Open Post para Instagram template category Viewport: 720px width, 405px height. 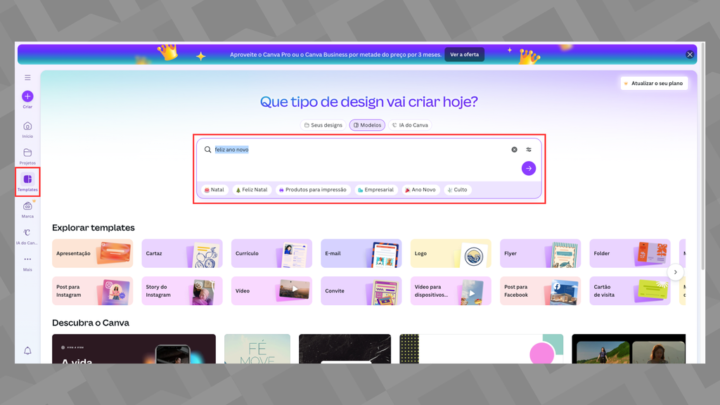93,291
